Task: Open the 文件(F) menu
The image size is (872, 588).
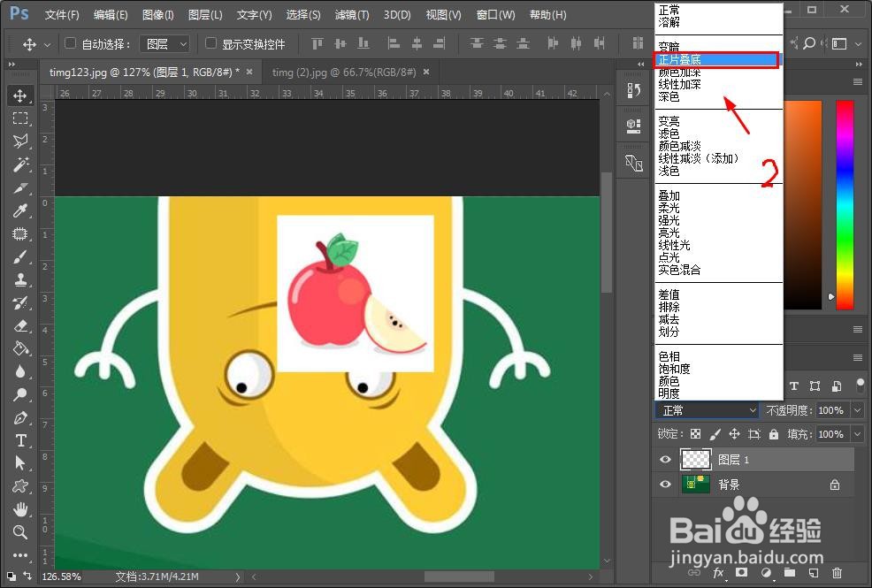Action: click(x=62, y=15)
